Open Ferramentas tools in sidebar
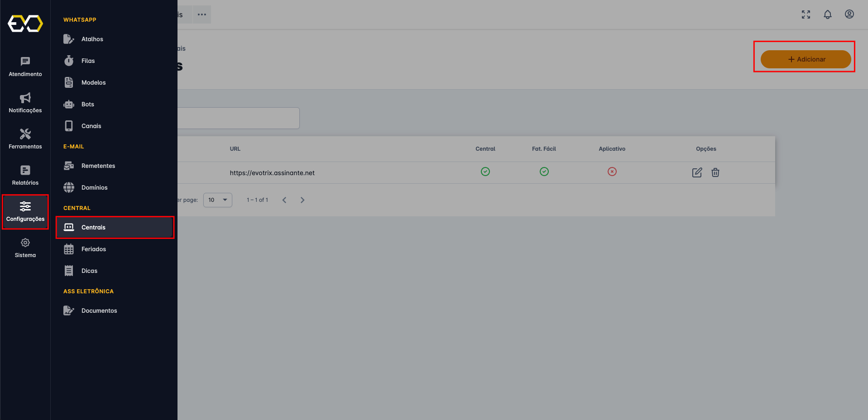 coord(25,139)
